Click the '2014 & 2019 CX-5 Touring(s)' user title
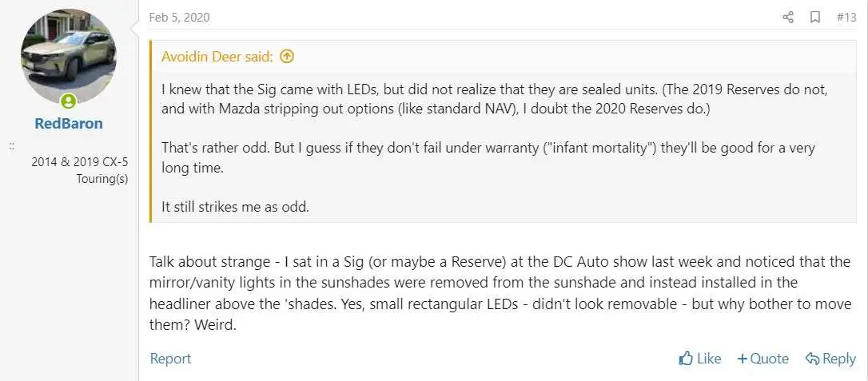 point(80,170)
